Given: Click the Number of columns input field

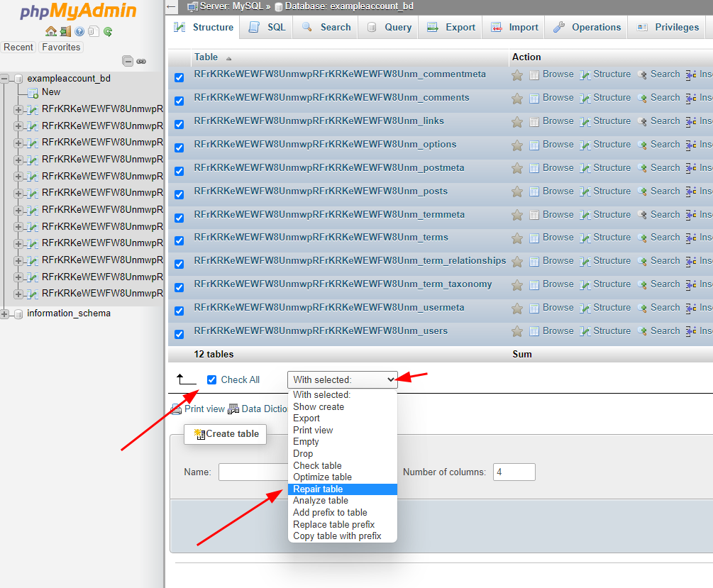Looking at the screenshot, I should (514, 472).
